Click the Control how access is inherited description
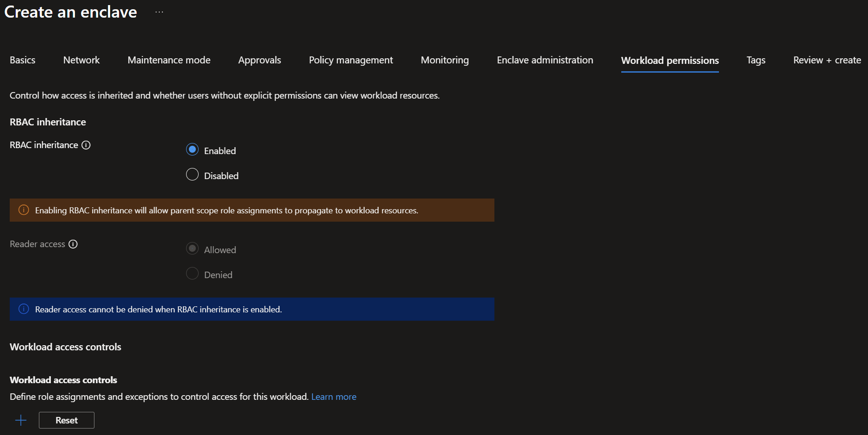 (x=225, y=95)
